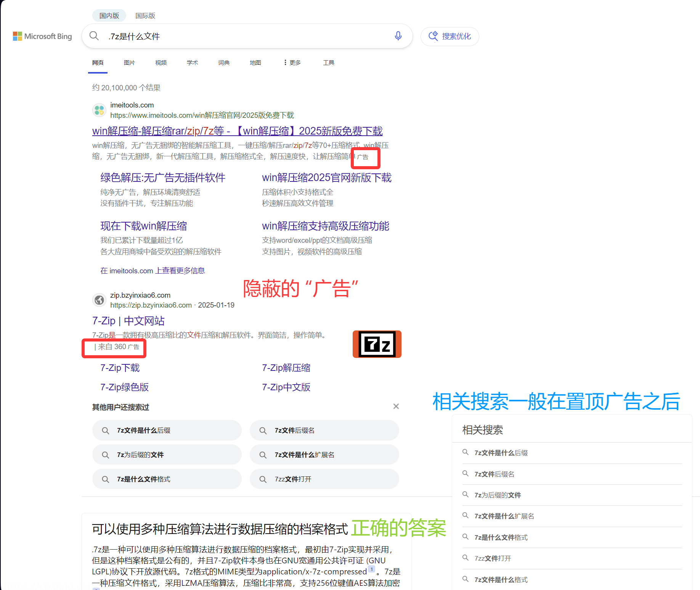Open the 7-Zip 中文网站 result link
This screenshot has height=590, width=700.
coord(128,321)
